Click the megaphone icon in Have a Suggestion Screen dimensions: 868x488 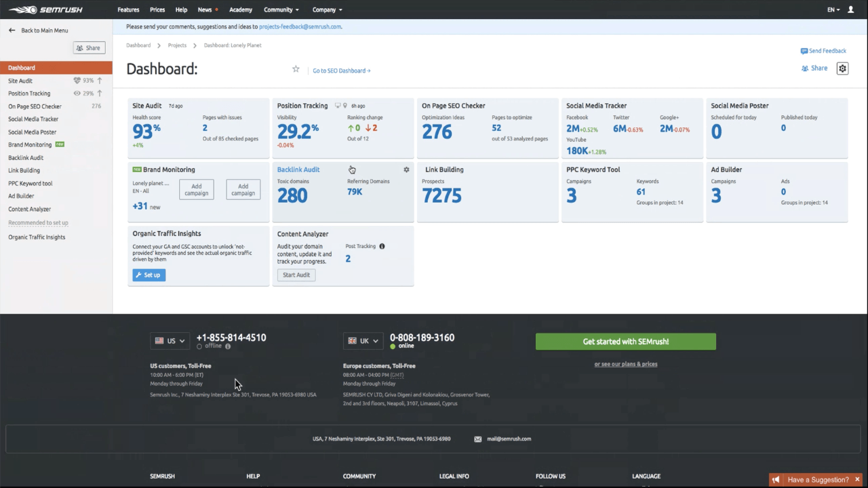click(x=776, y=480)
